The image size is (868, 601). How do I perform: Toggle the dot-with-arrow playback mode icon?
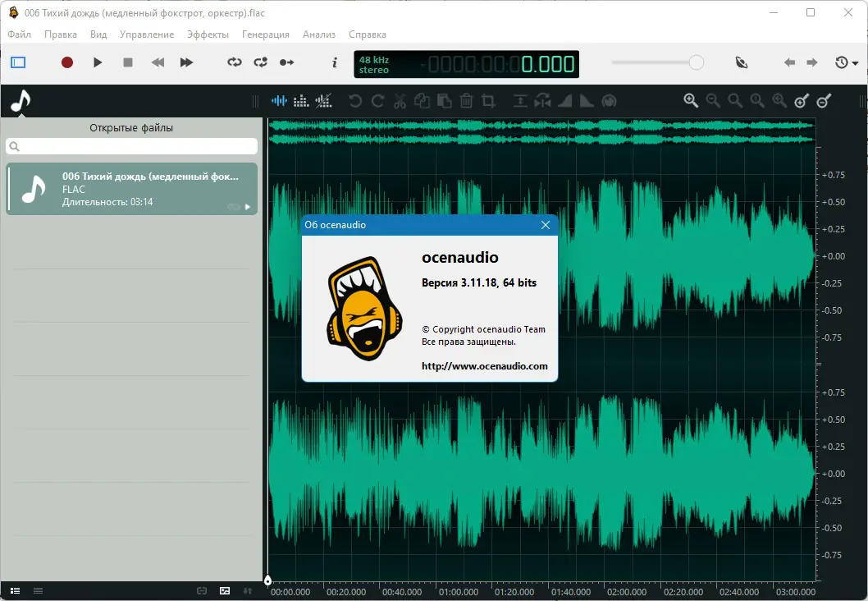coord(287,62)
